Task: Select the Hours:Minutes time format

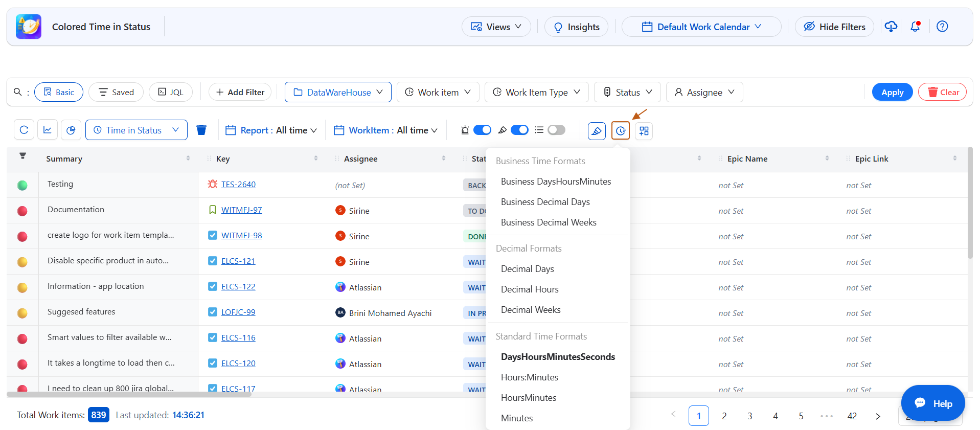Action: point(530,377)
